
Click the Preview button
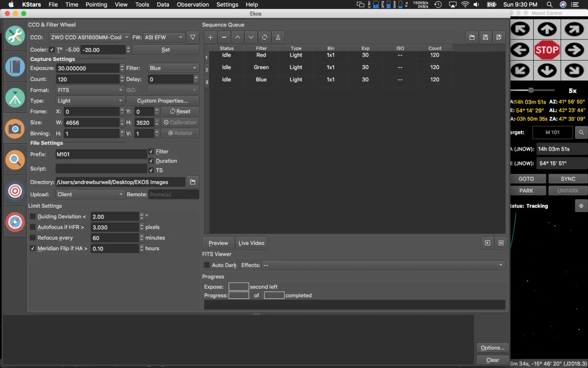218,243
